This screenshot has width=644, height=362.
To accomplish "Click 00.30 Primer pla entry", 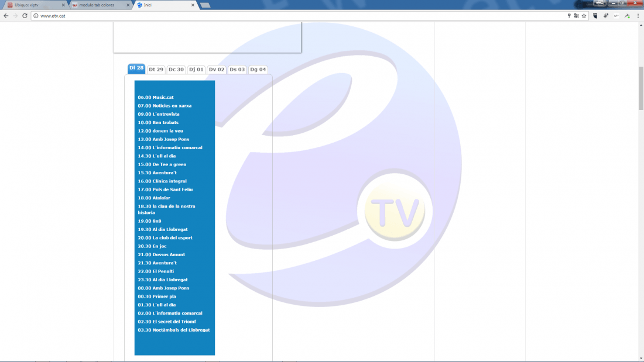I will point(157,297).
